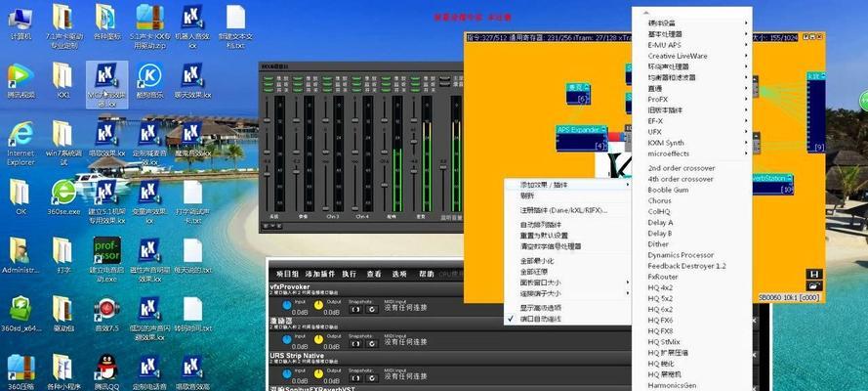Screen dimensions: 868x391
Task: Choose 自动排列插件 from context menu
Action: point(567,225)
